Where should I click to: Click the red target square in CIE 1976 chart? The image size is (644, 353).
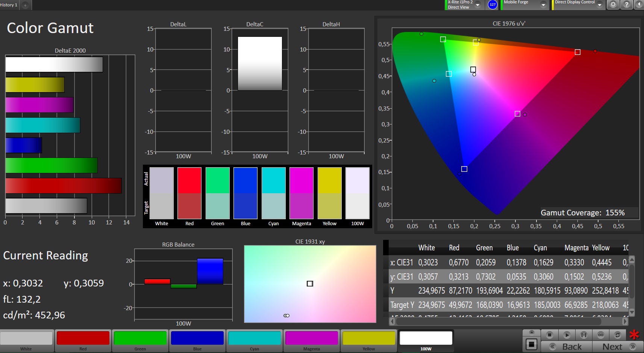click(577, 52)
